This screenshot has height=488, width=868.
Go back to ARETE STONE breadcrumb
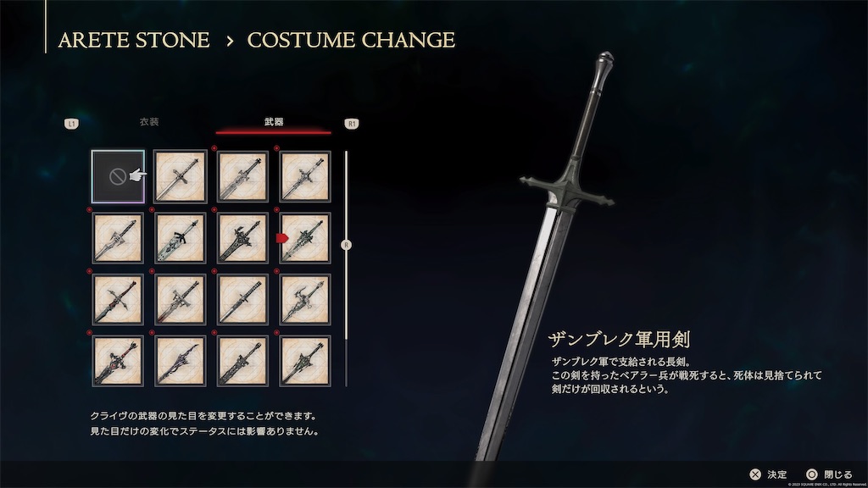(134, 40)
